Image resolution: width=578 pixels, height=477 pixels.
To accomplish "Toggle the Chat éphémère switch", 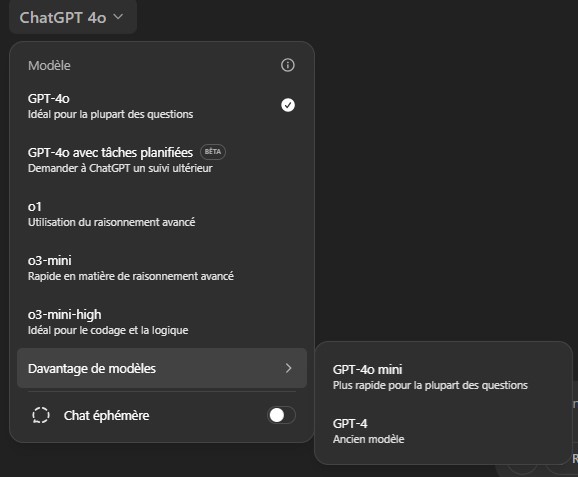I will [x=281, y=415].
